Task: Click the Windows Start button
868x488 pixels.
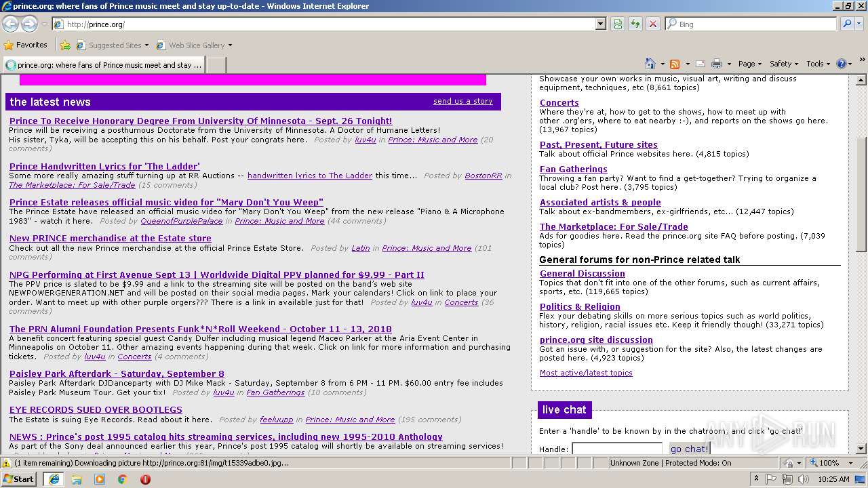Action: click(18, 479)
